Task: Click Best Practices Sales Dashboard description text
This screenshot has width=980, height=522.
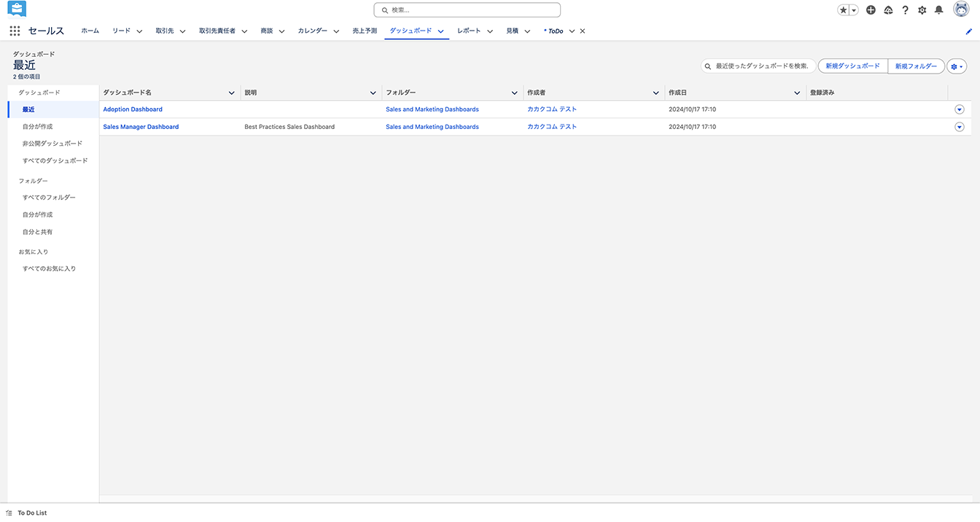Action: (289, 127)
